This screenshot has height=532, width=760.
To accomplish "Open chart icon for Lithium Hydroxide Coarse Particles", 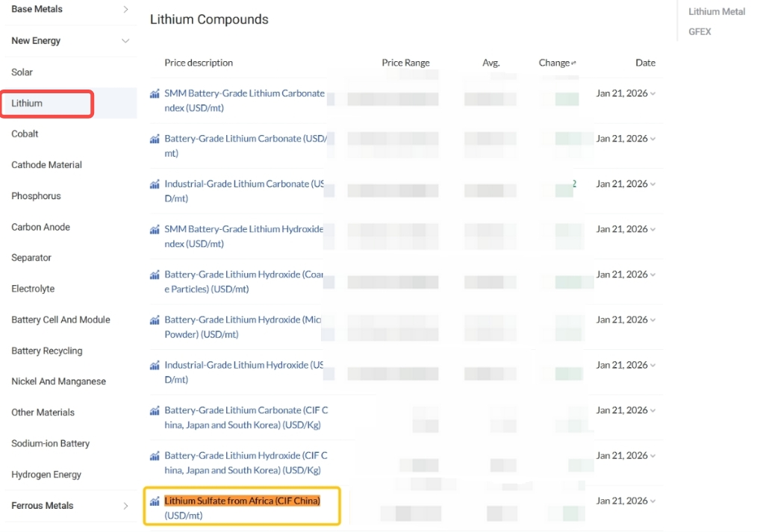I will pos(155,275).
